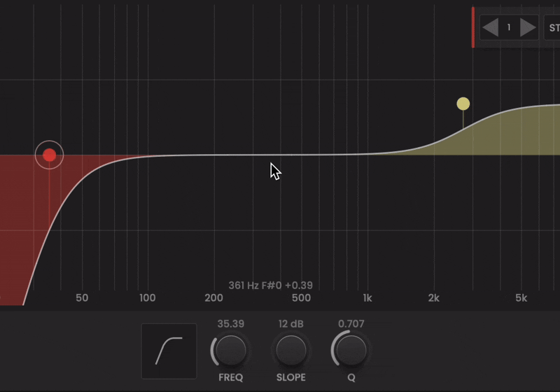Click the Q knob
This screenshot has height=392, width=560.
pyautogui.click(x=351, y=349)
